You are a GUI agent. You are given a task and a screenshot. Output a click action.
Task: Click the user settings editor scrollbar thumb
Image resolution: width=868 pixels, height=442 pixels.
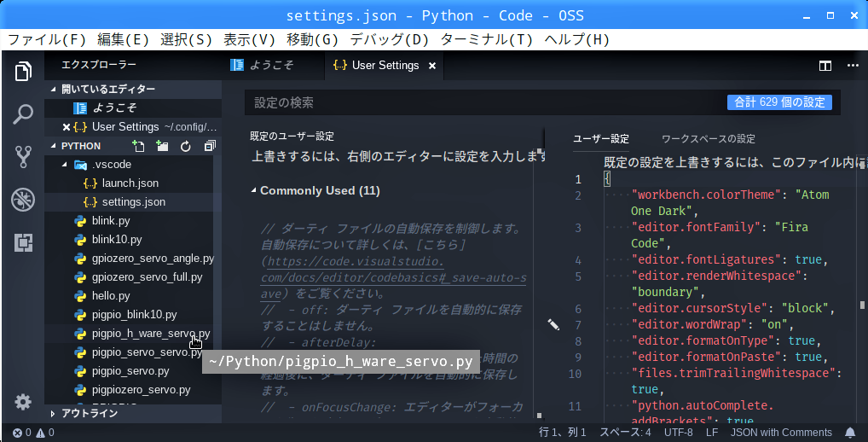click(x=862, y=305)
